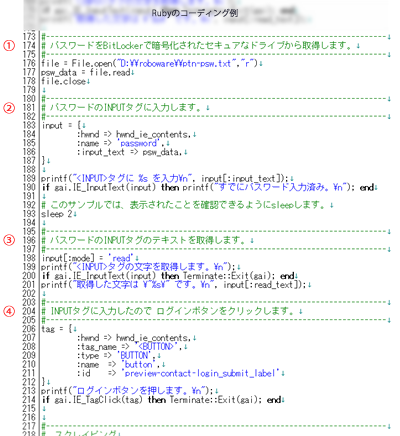The image size is (400, 436).
Task: Click line number 211 in the gutter
Action: point(29,373)
